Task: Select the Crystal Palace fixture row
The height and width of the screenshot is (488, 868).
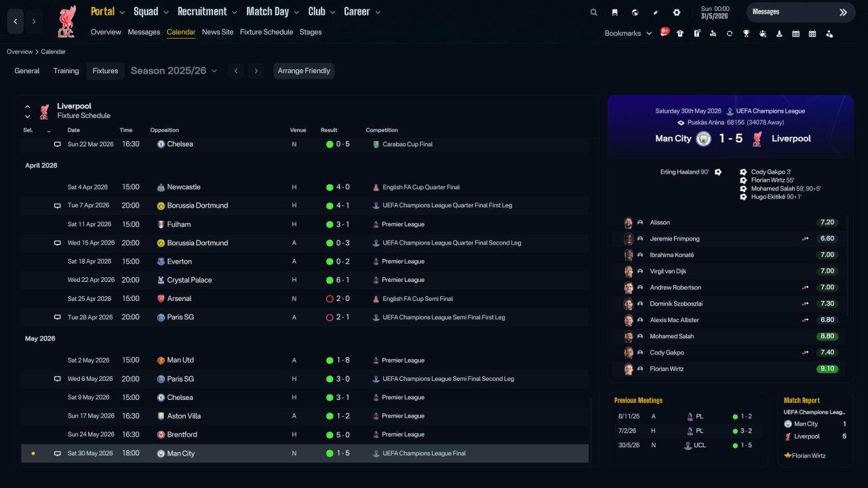Action: point(305,280)
